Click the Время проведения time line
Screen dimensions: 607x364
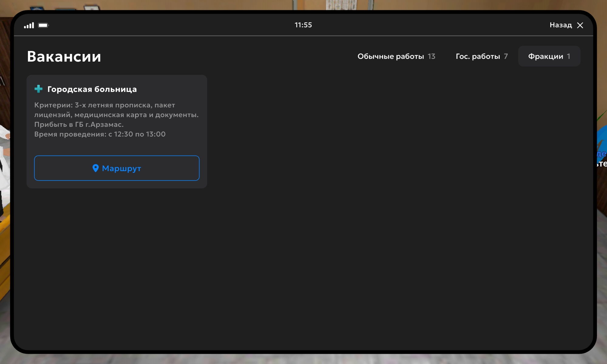tap(100, 134)
